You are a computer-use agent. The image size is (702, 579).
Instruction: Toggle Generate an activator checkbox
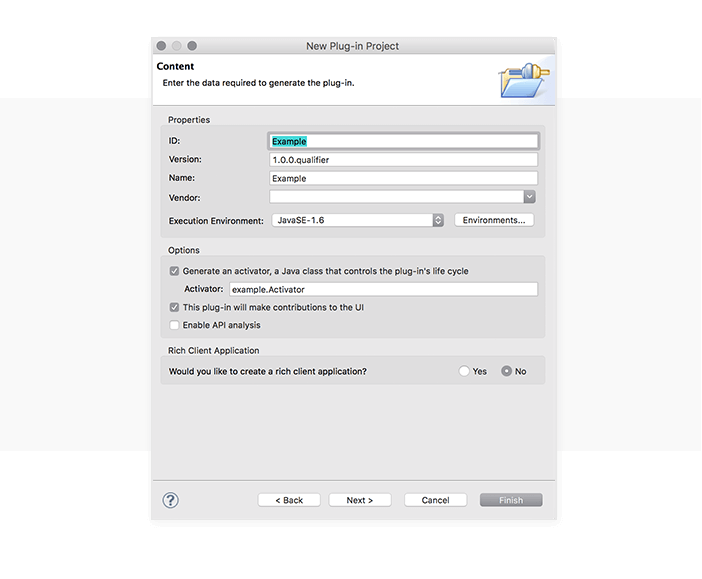click(x=174, y=271)
